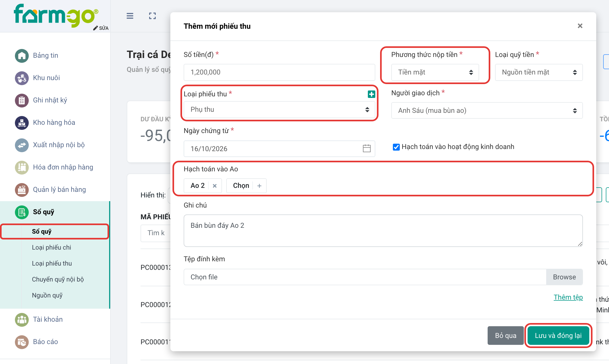
Task: Close the Thêm mới phiếu thu dialog
Action: 580,26
